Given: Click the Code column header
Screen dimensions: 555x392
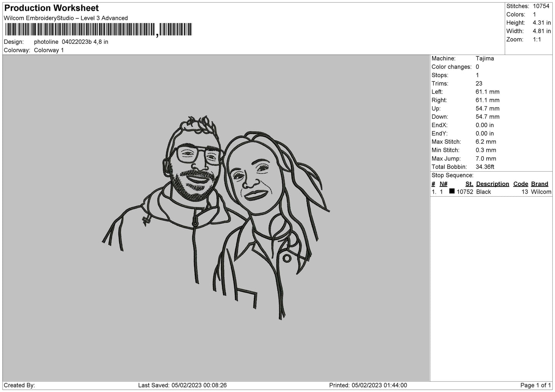Looking at the screenshot, I should tap(521, 184).
